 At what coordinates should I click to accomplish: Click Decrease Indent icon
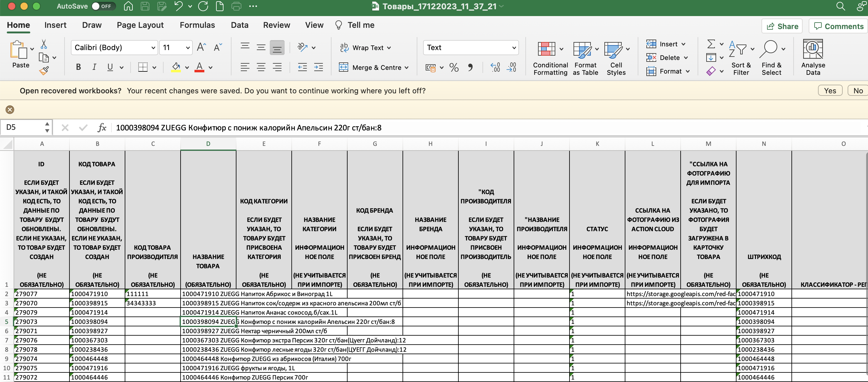303,67
